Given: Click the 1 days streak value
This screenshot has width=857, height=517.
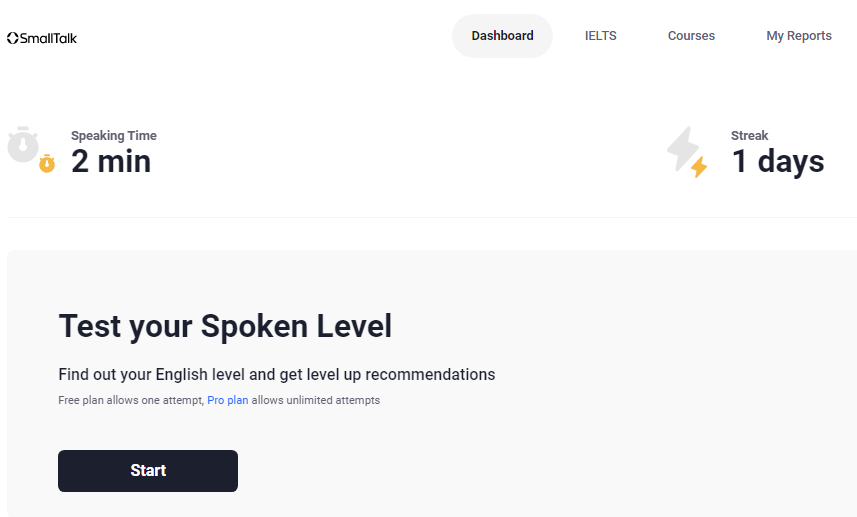Looking at the screenshot, I should [x=778, y=161].
